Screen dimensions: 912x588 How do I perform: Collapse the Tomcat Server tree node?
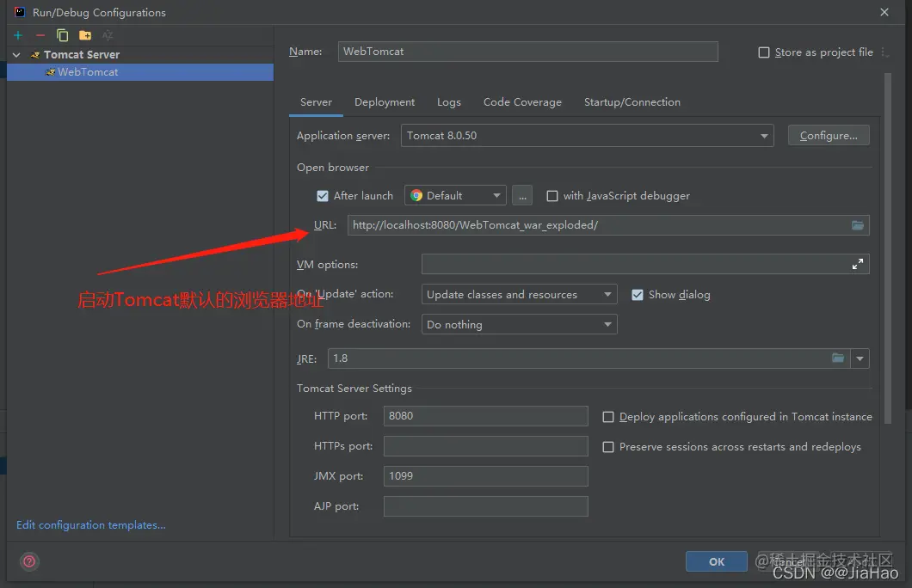(x=16, y=55)
